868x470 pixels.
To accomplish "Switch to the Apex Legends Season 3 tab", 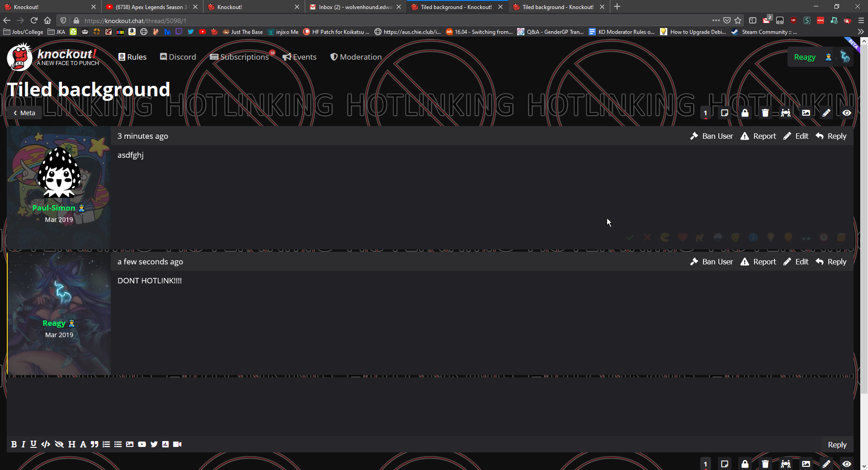I will pos(152,7).
